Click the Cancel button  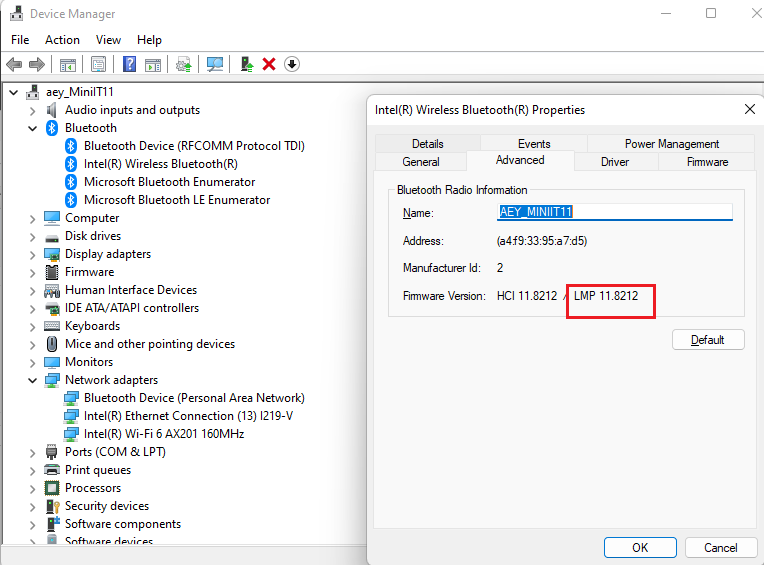click(x=721, y=547)
